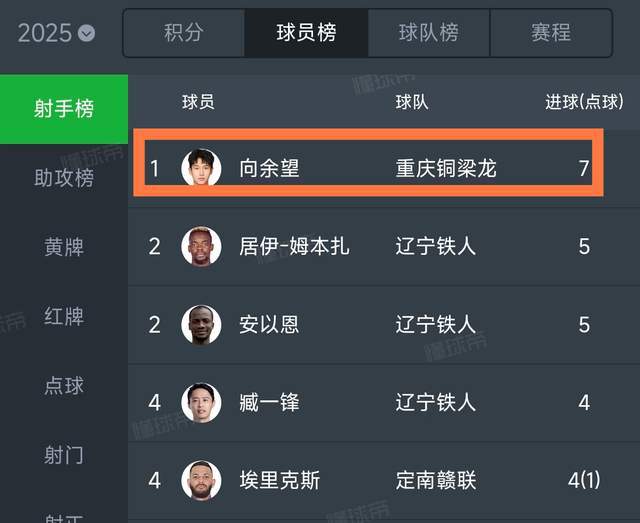Go to the 赛程 tab
Screen dimensions: 640x523
pyautogui.click(x=550, y=33)
